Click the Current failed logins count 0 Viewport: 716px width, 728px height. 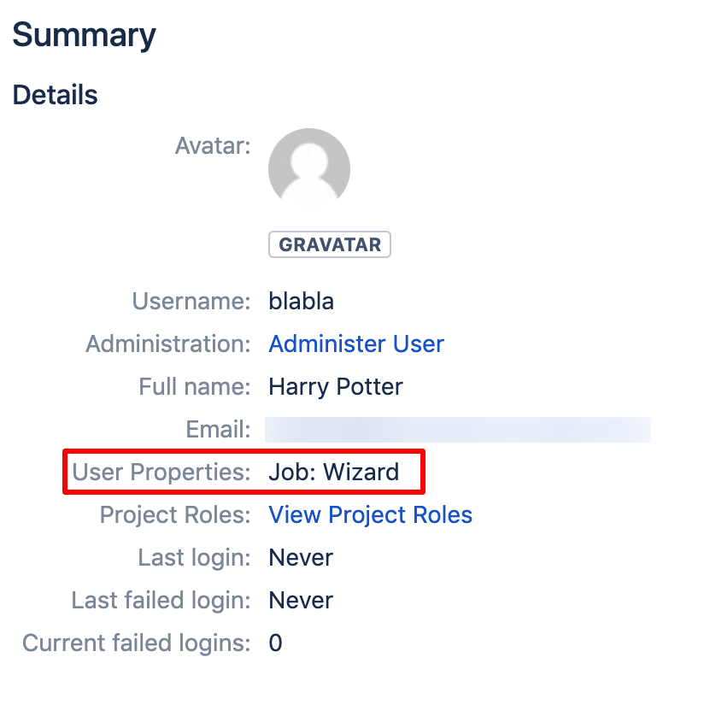coord(275,643)
